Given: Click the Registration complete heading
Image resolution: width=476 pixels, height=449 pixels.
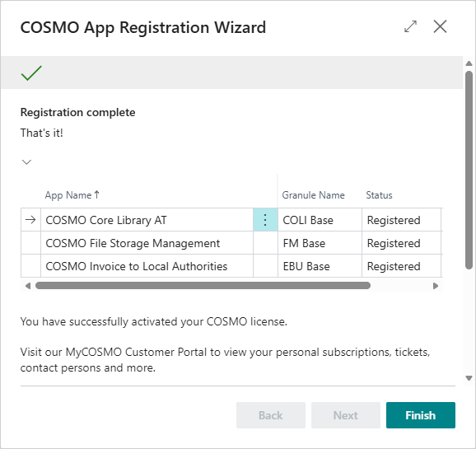Looking at the screenshot, I should tap(77, 112).
